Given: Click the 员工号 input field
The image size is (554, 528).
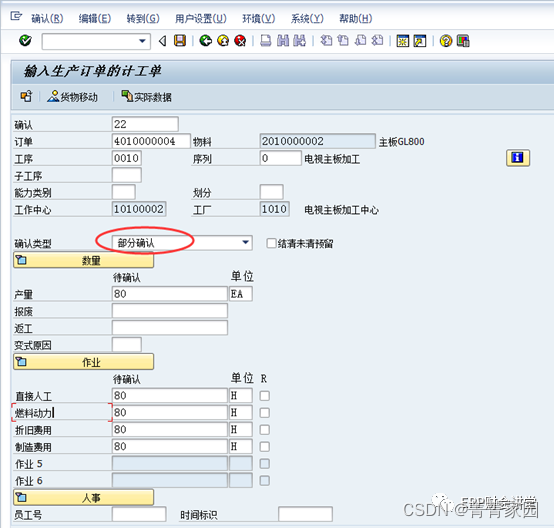Looking at the screenshot, I should tap(139, 514).
